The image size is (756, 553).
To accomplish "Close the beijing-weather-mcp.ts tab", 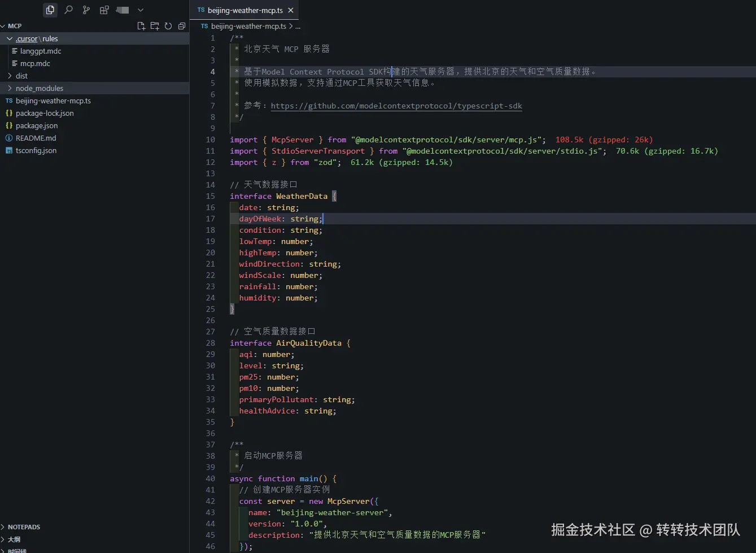I will [291, 10].
